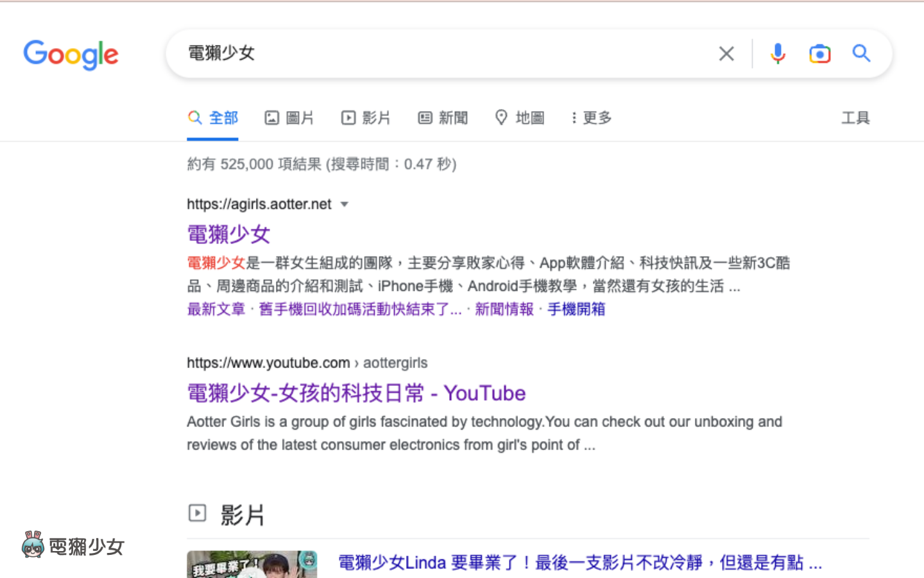The height and width of the screenshot is (578, 924).
Task: Switch to the 新聞 tab
Action: (x=443, y=118)
